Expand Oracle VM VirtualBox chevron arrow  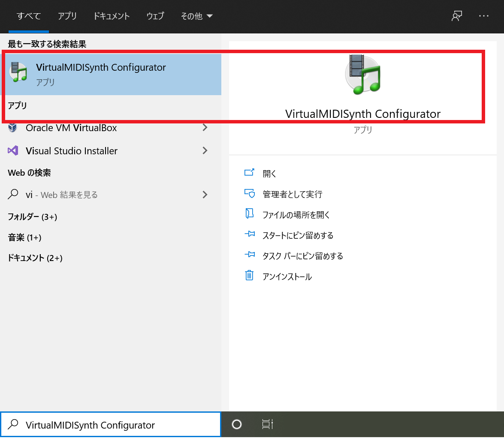tap(205, 127)
